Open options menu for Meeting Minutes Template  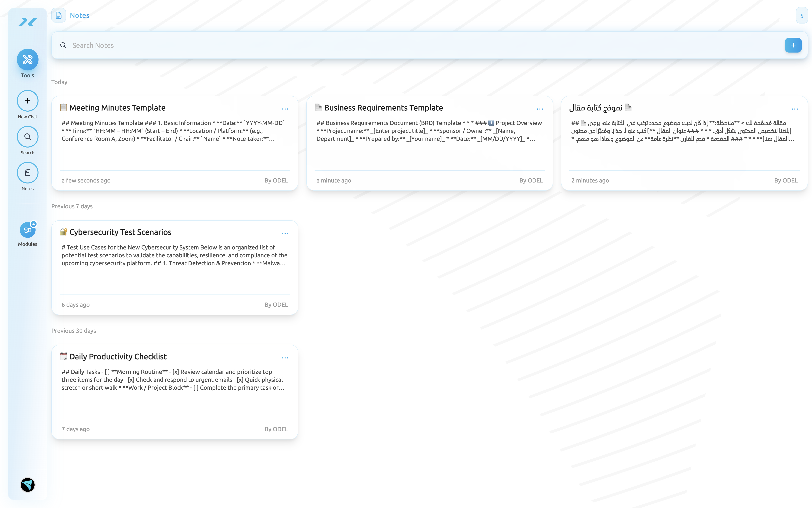tap(285, 109)
